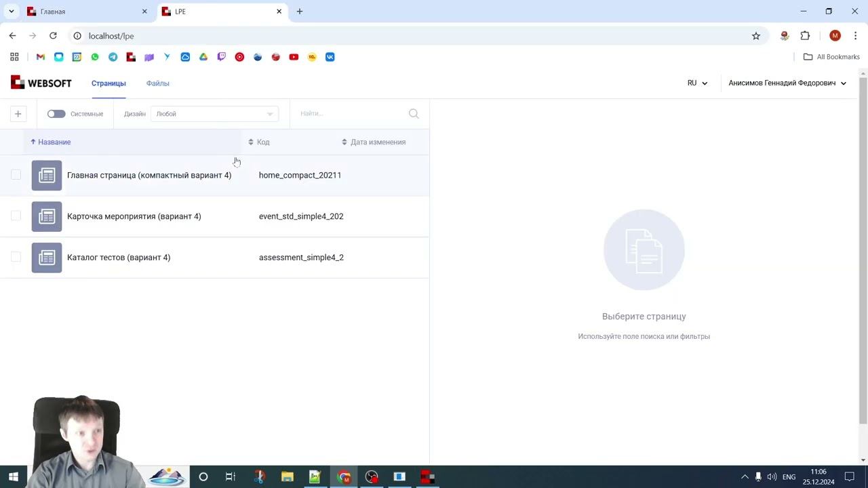This screenshot has height=488, width=868.
Task: Open the Google Calendar bookmark icon
Action: tap(77, 57)
